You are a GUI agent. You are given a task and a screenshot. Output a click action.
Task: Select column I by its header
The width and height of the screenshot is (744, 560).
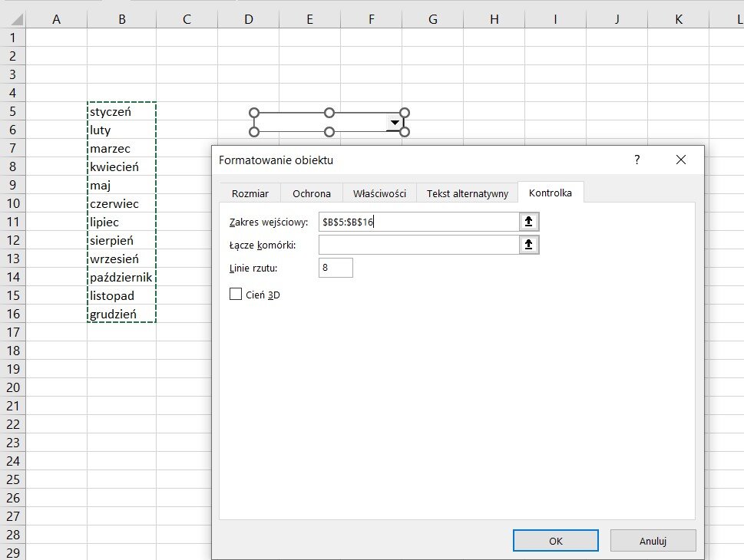click(x=556, y=19)
